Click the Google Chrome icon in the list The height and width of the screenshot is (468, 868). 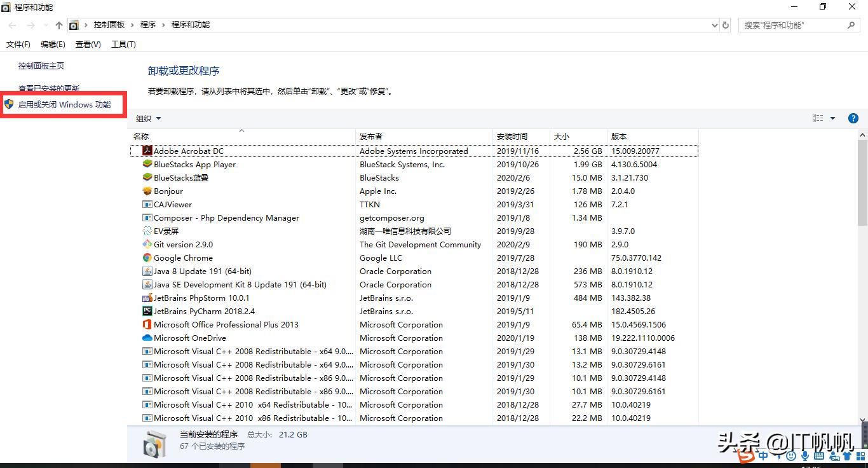(x=147, y=258)
